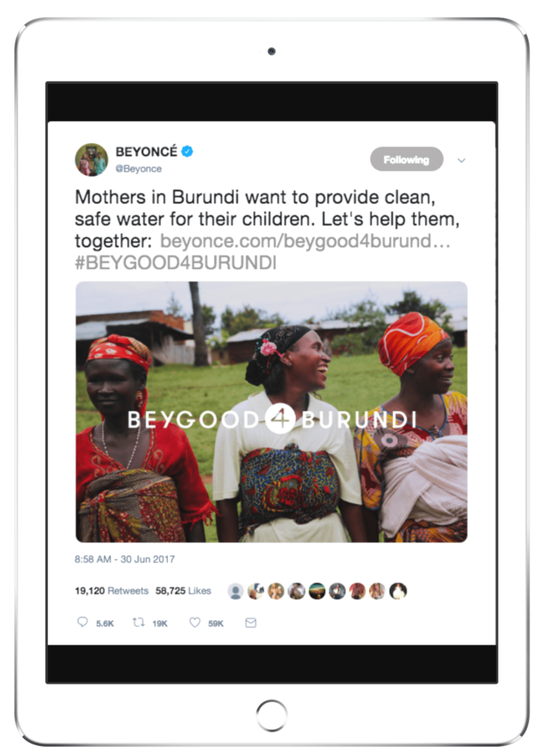The image size is (545, 756).
Task: Open Beyoncé's round profile avatar
Action: 92,159
